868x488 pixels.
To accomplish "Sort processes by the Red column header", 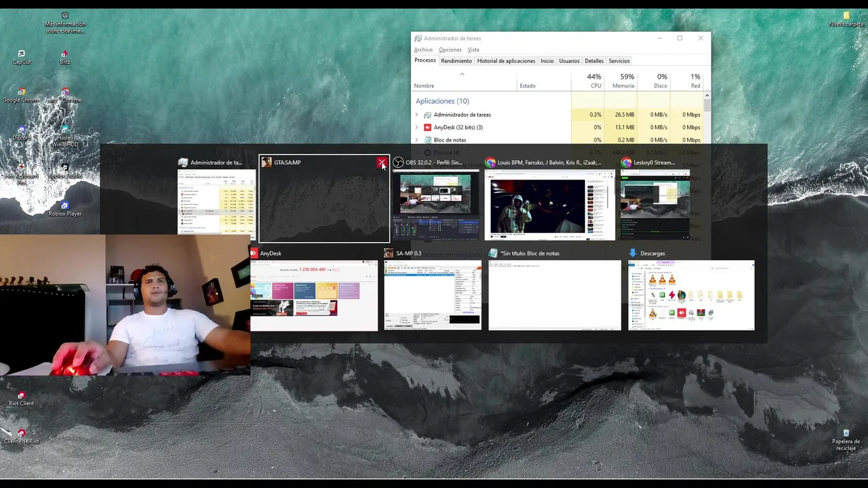I will pyautogui.click(x=686, y=80).
